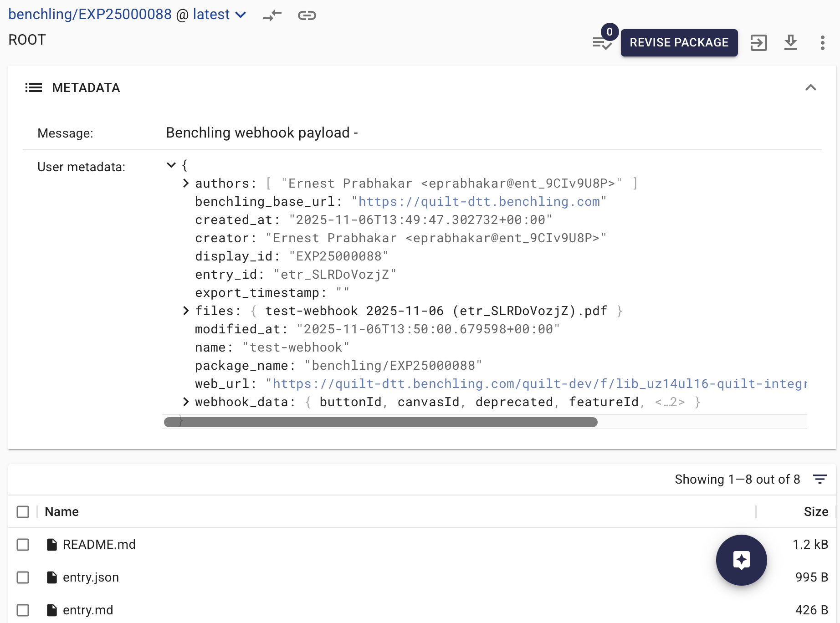Open the three-dot more options menu

coord(823,43)
